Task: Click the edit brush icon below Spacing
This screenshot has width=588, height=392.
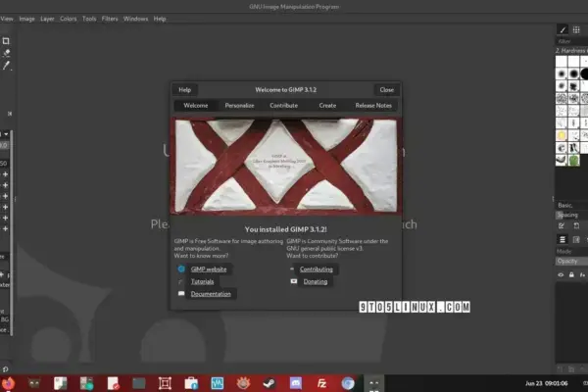Action: click(562, 225)
